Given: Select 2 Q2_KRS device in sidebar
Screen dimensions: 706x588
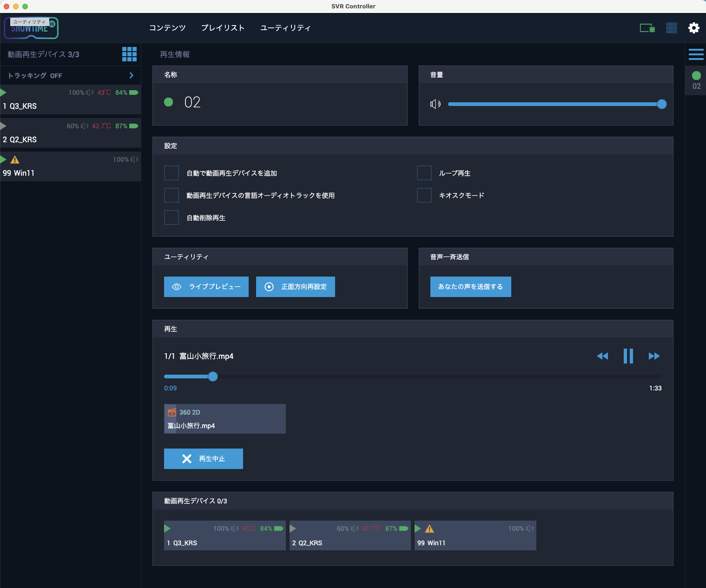Looking at the screenshot, I should coord(70,133).
